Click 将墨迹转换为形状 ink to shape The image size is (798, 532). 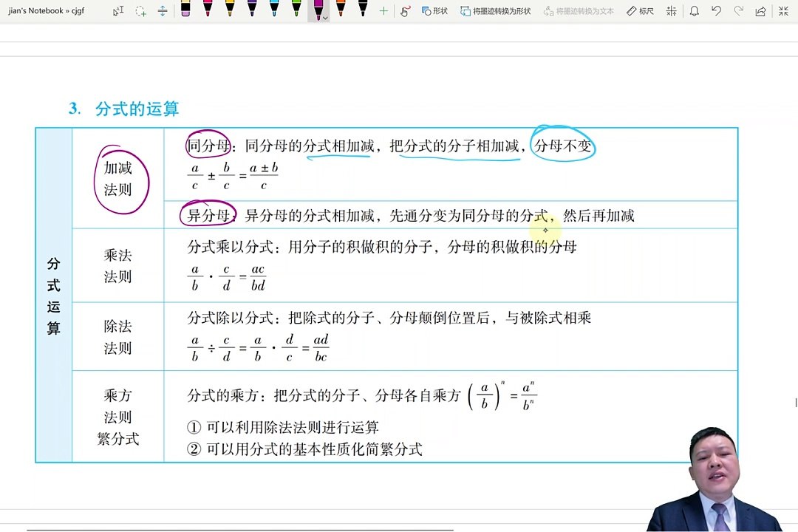495,10
